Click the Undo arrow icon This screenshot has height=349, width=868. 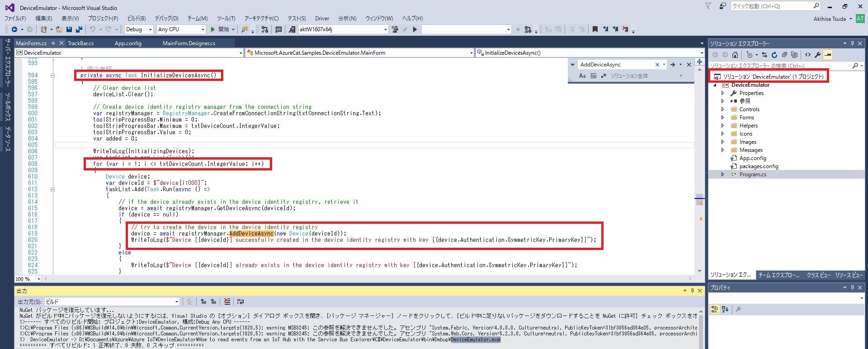(x=93, y=29)
